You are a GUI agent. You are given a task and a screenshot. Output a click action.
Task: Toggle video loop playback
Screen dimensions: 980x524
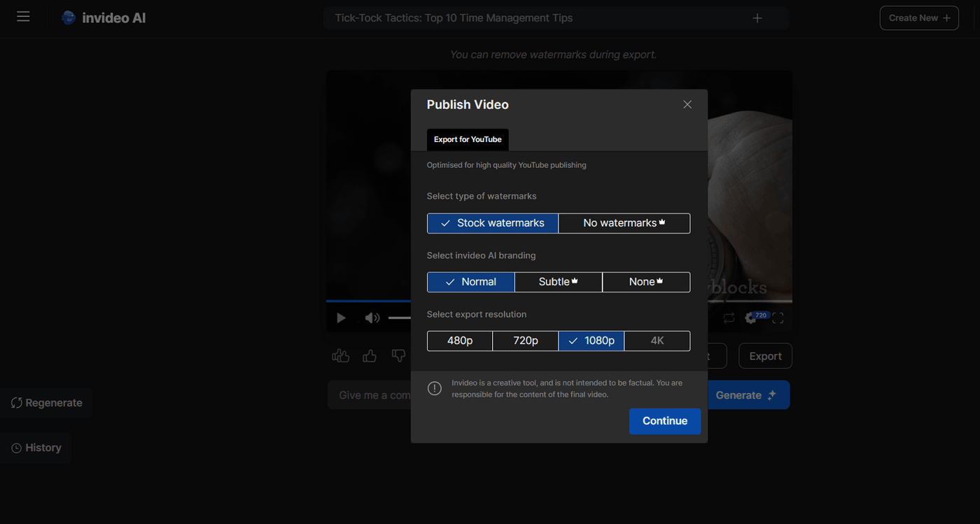pyautogui.click(x=729, y=318)
